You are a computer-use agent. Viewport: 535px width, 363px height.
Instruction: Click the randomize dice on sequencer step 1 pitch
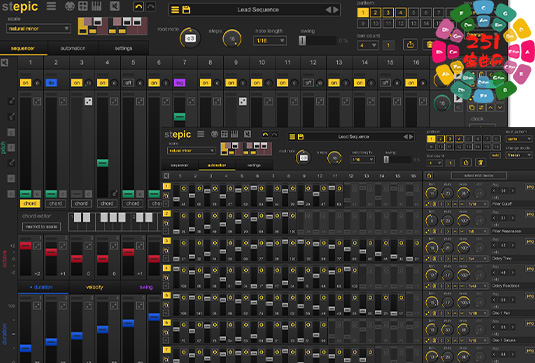(37, 101)
